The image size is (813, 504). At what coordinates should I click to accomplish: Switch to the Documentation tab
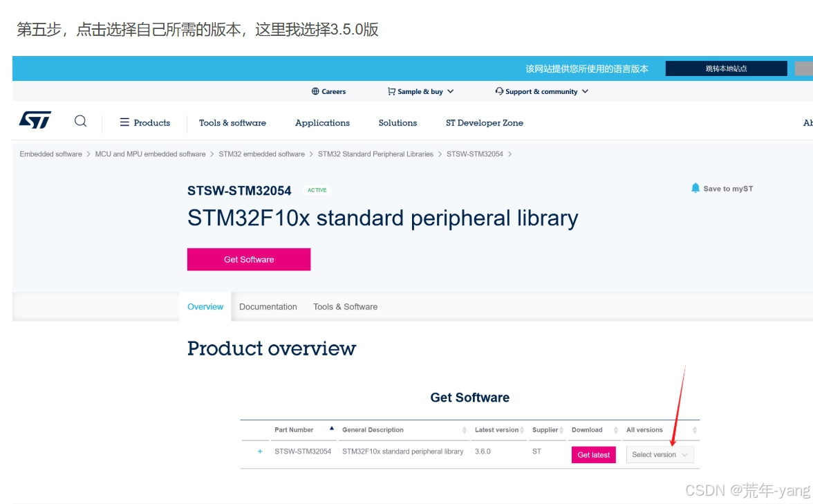(x=268, y=307)
